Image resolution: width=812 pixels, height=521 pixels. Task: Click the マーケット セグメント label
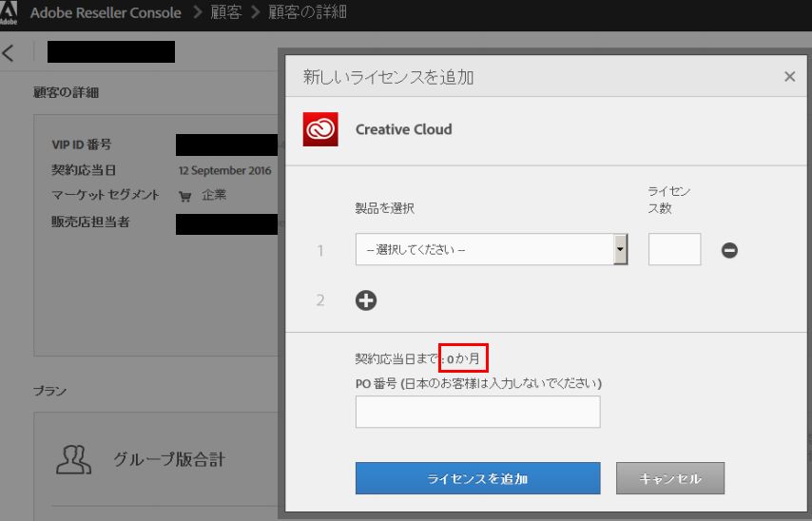pos(106,195)
